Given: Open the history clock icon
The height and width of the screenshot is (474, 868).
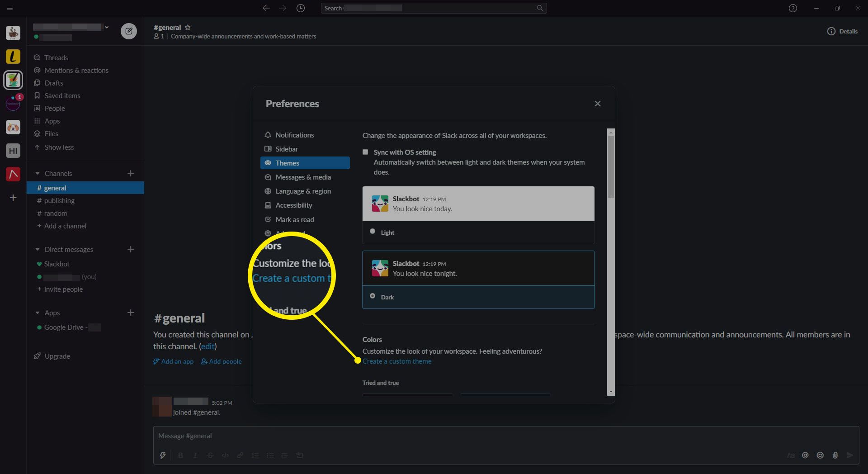Looking at the screenshot, I should coord(301,8).
